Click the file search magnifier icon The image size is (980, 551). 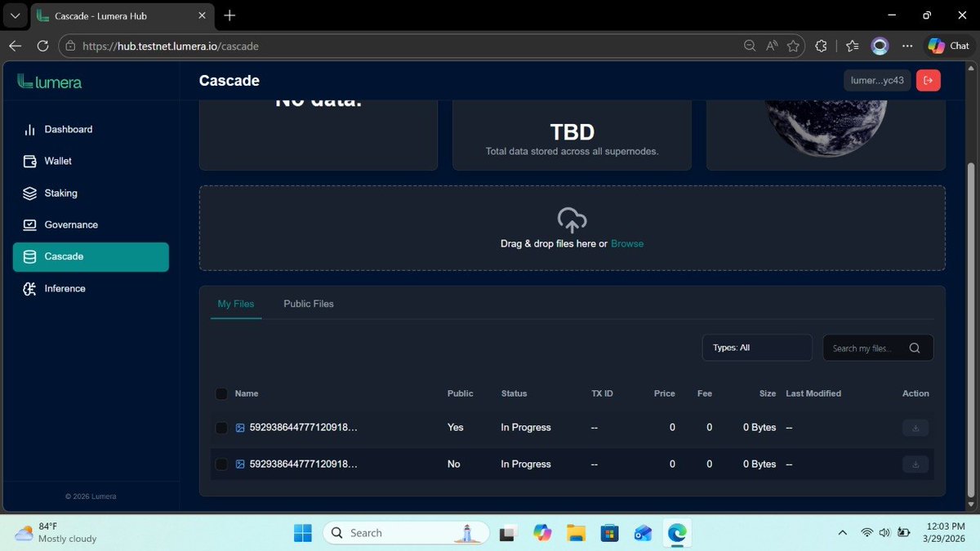click(x=915, y=348)
